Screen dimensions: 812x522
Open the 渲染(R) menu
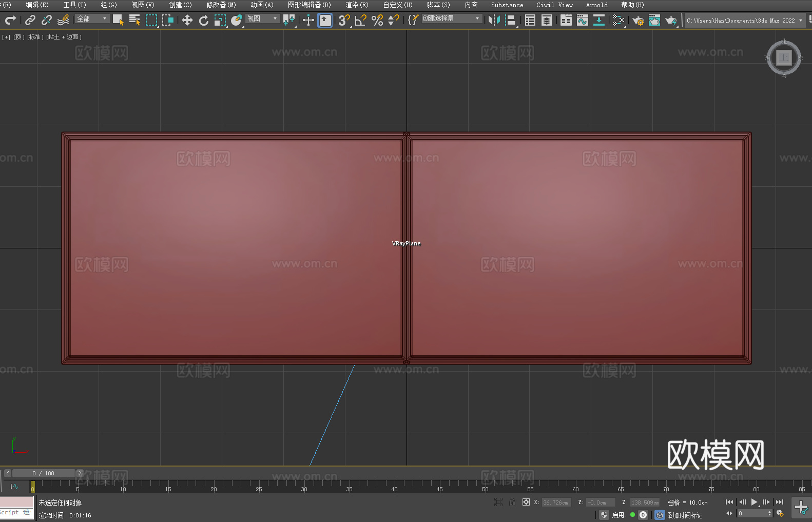(357, 5)
